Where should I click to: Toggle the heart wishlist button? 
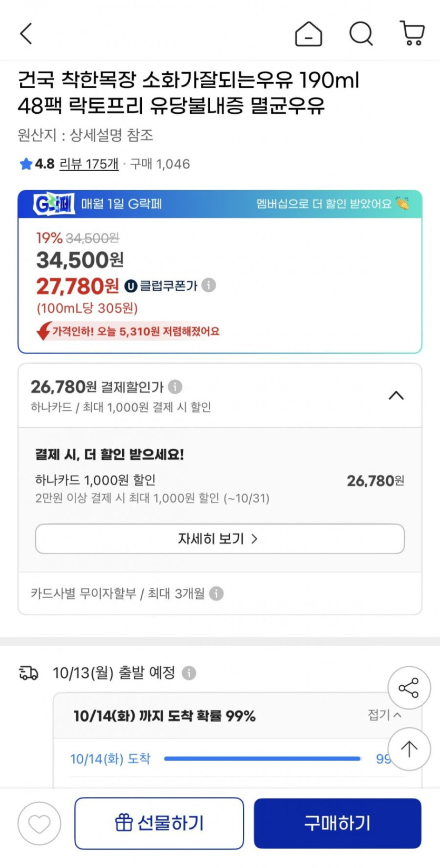[40, 823]
